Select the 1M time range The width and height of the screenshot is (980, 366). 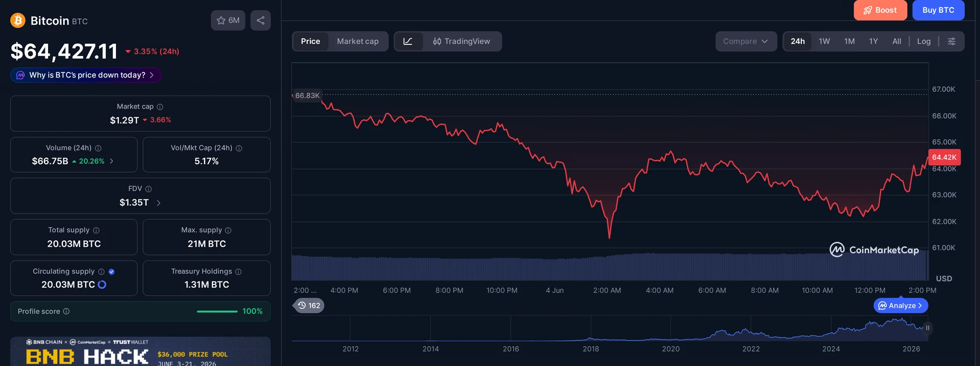tap(849, 41)
